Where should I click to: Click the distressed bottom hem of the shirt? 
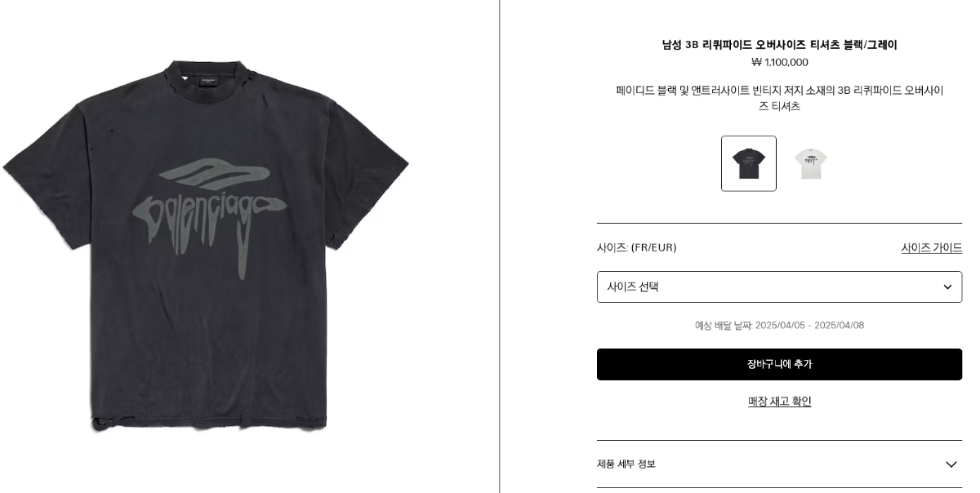pos(209,423)
